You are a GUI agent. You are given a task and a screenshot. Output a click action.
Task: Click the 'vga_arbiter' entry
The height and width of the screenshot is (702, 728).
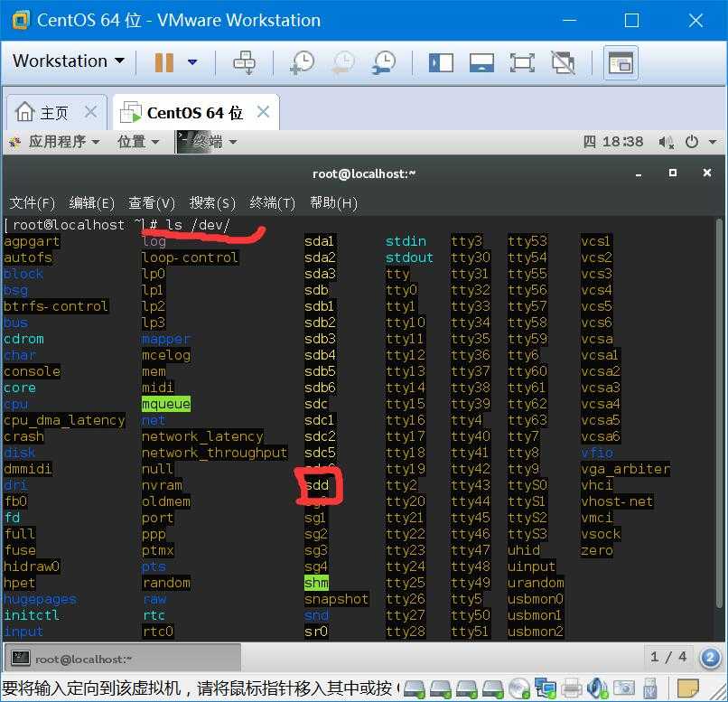coord(625,469)
